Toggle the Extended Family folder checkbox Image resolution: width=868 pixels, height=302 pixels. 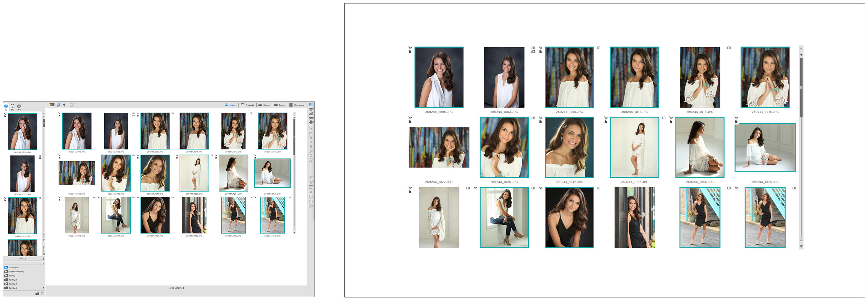(6, 272)
